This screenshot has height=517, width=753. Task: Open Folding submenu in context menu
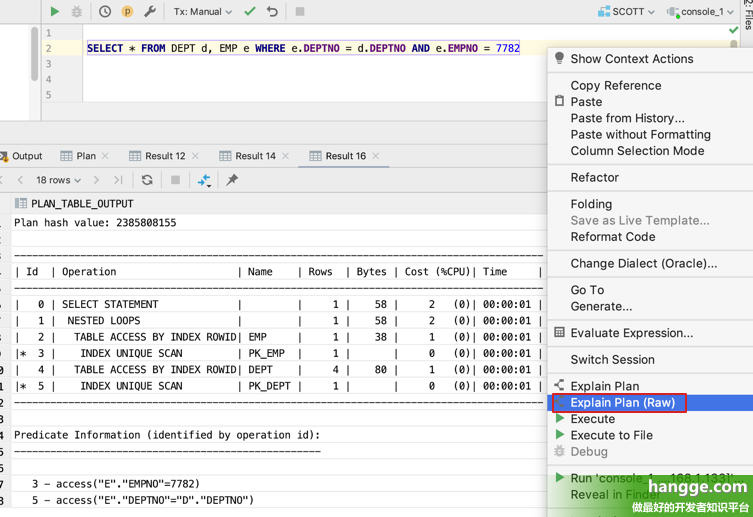[x=650, y=204]
